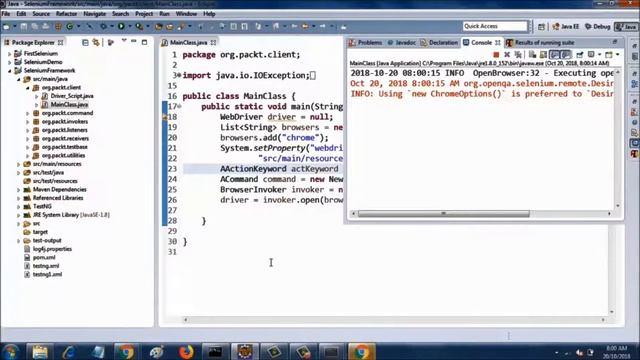This screenshot has height=360, width=640.
Task: Click the Windows Start button
Action: [x=10, y=351]
